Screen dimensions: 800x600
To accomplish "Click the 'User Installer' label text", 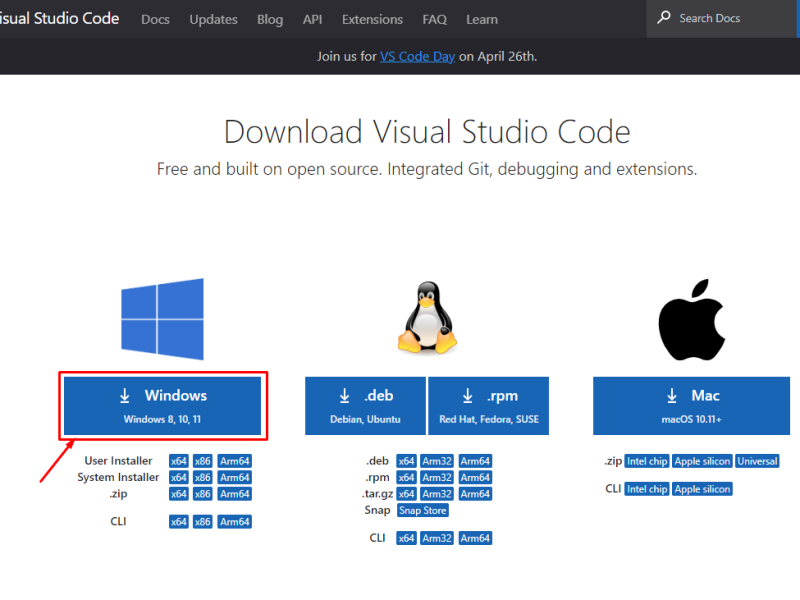I will [x=118, y=461].
